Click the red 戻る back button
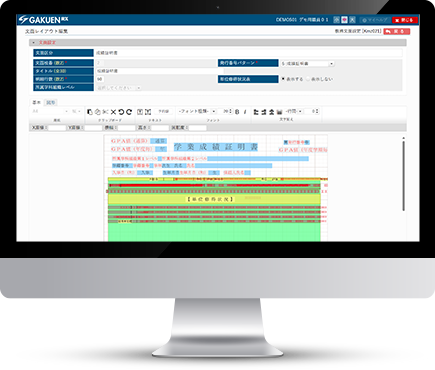Image resolution: width=435 pixels, height=370 pixels. tap(397, 31)
